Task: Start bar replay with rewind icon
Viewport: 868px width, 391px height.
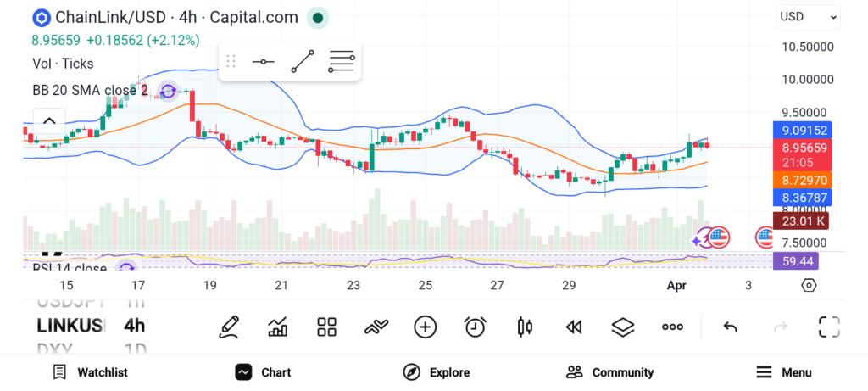Action: 574,327
